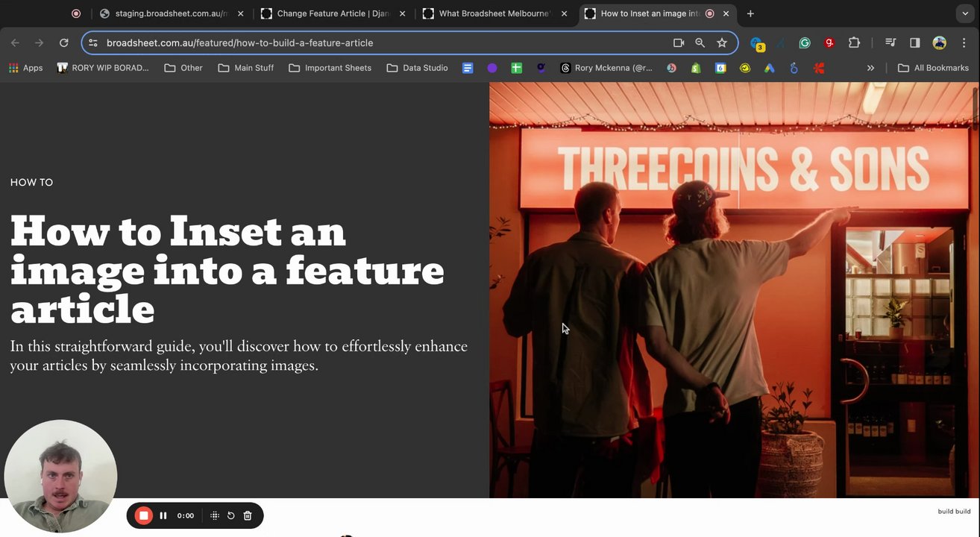Reload the current page
980x537 pixels.
[x=64, y=43]
